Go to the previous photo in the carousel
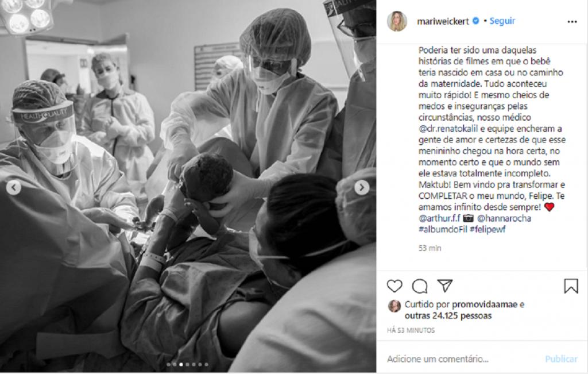Image resolution: width=588 pixels, height=374 pixels. 14,187
